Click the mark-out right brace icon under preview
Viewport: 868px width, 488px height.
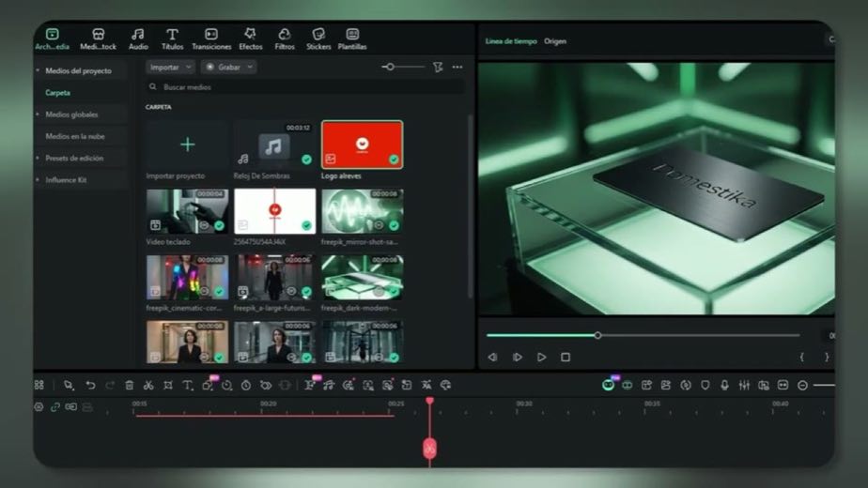827,358
